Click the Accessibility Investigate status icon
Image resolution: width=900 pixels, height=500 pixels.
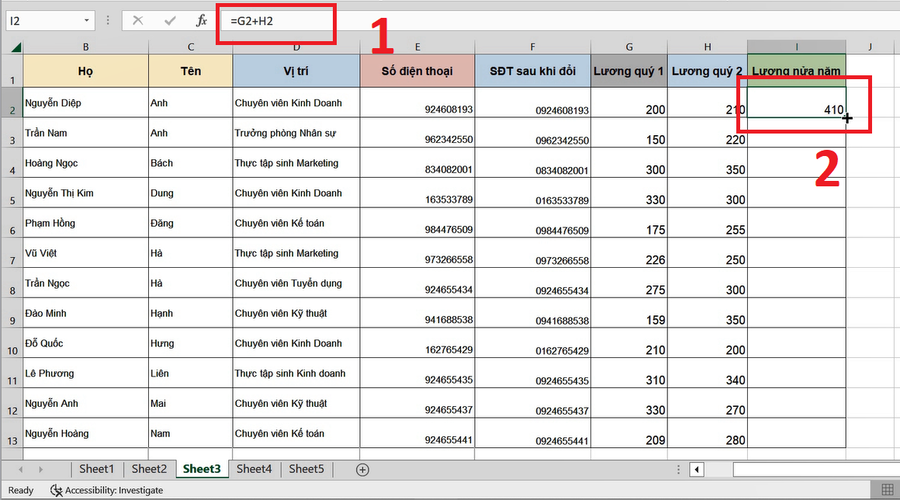[x=56, y=490]
